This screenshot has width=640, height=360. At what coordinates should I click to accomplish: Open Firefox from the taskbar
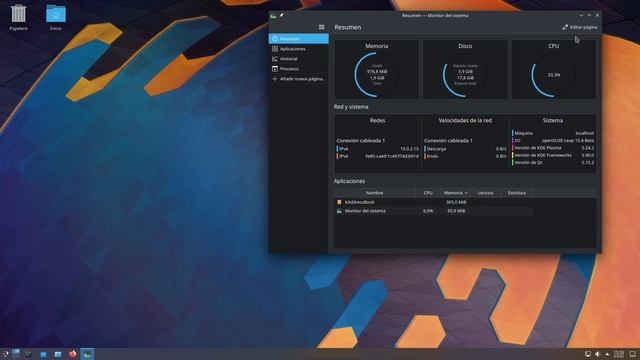click(x=73, y=354)
